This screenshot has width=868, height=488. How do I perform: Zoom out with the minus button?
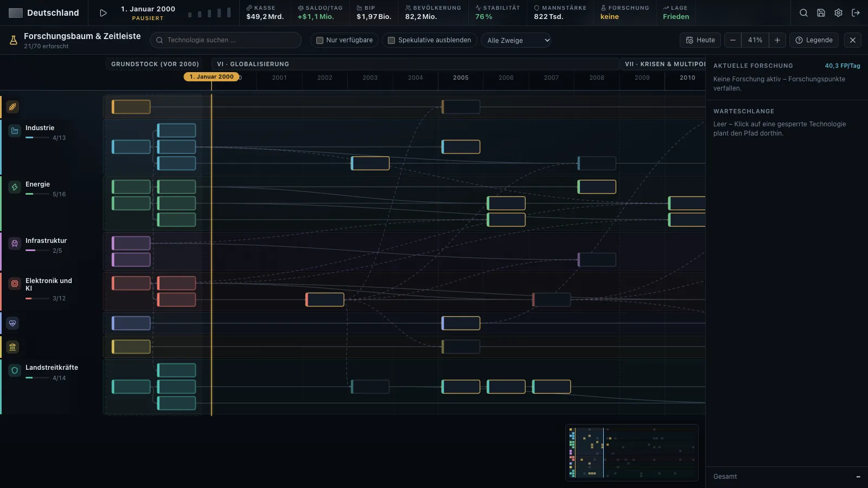point(733,40)
